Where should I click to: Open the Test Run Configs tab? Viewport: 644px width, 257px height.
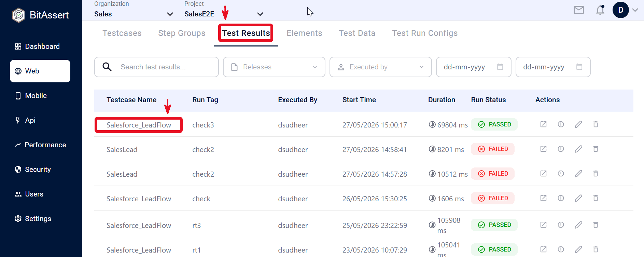(425, 33)
